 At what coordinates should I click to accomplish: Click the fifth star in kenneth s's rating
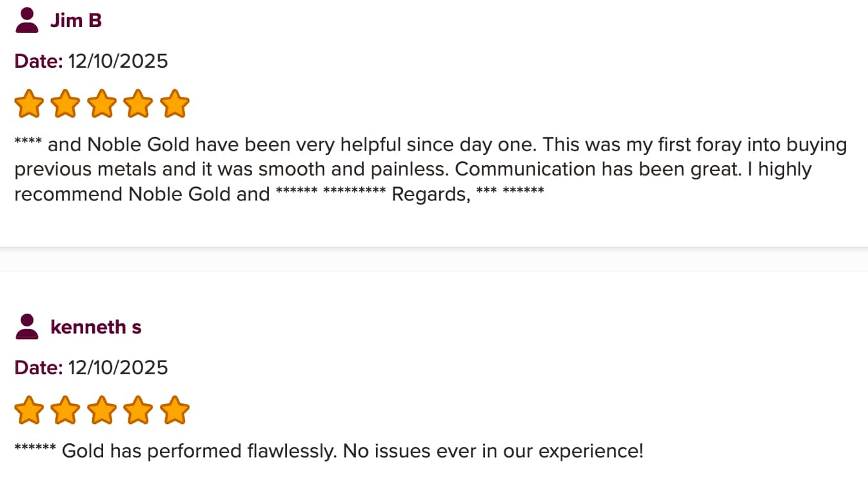tap(174, 411)
